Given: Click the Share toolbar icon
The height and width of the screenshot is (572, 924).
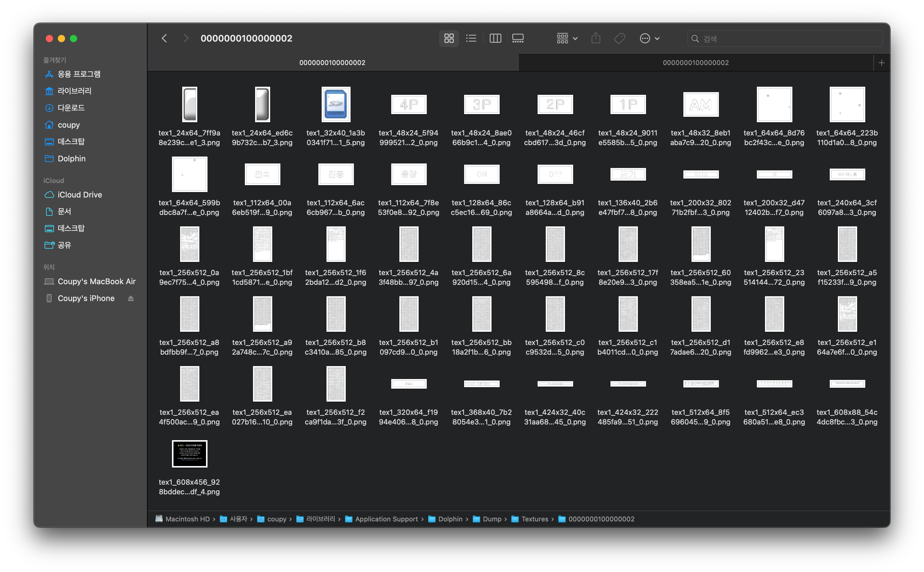Looking at the screenshot, I should click(x=595, y=38).
